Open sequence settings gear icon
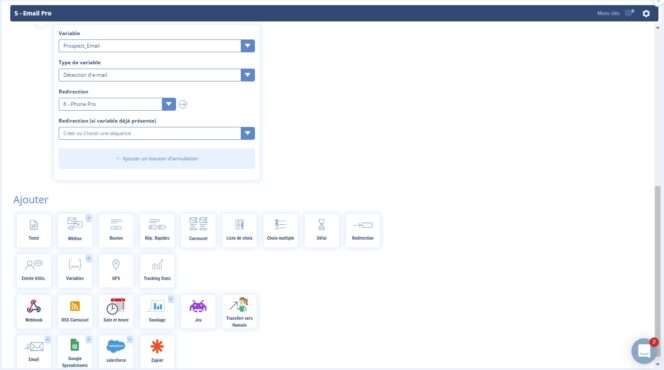 [x=646, y=14]
